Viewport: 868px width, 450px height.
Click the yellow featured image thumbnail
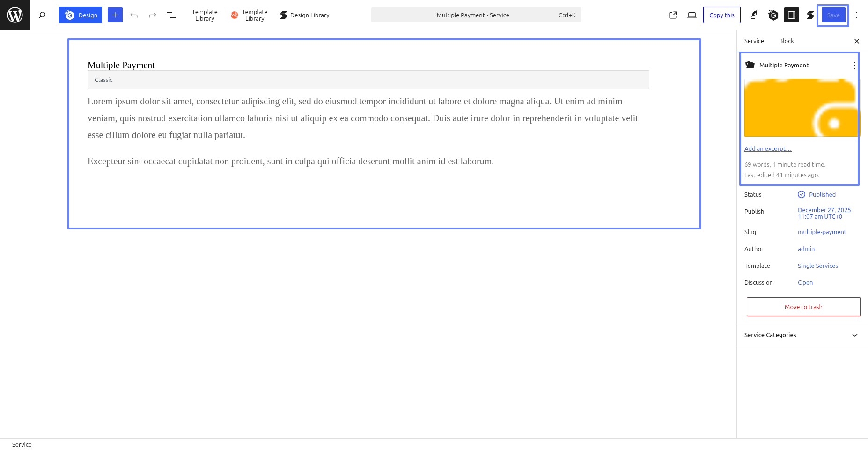pyautogui.click(x=802, y=108)
